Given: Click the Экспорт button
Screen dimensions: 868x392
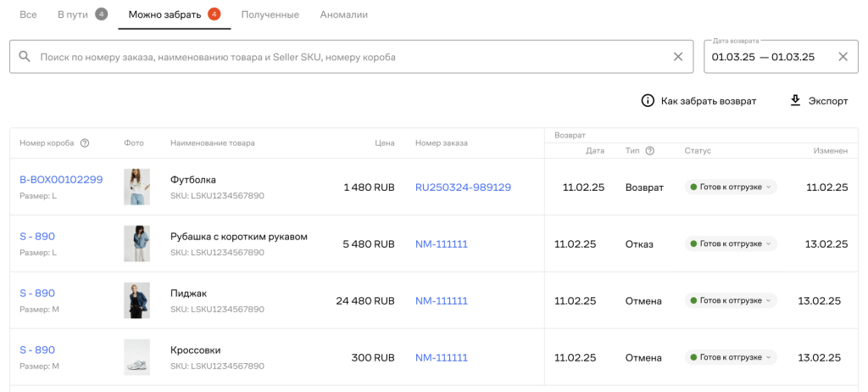Looking at the screenshot, I should [x=819, y=101].
